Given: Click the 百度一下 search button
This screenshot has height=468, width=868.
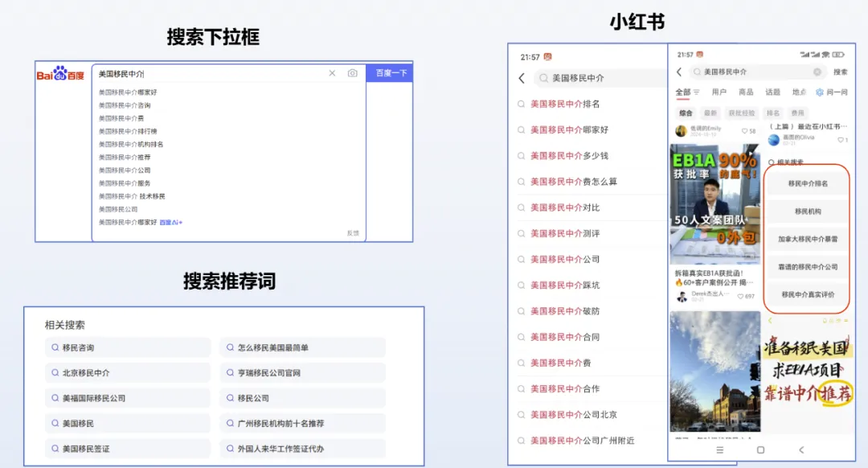Looking at the screenshot, I should [390, 72].
